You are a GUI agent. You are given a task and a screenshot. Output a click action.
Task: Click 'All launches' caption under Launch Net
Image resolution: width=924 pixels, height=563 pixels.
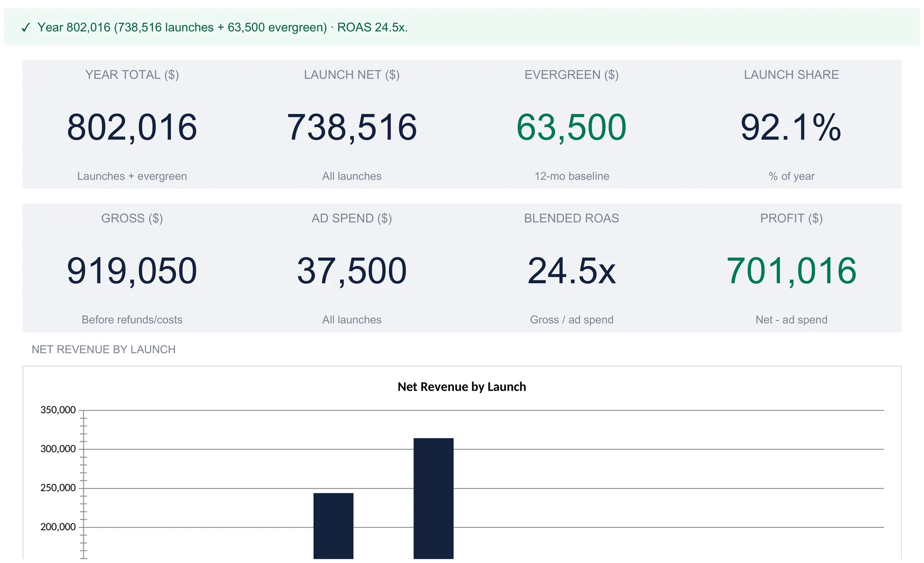tap(352, 176)
